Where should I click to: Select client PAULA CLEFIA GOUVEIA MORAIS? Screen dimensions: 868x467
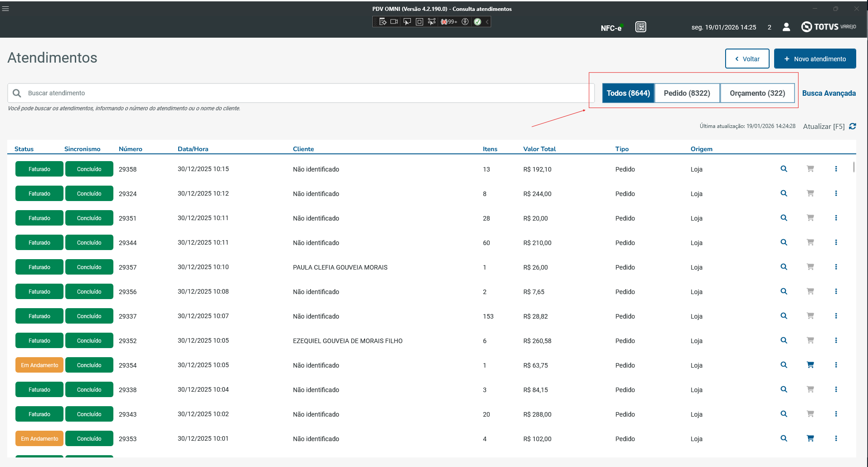[340, 267]
